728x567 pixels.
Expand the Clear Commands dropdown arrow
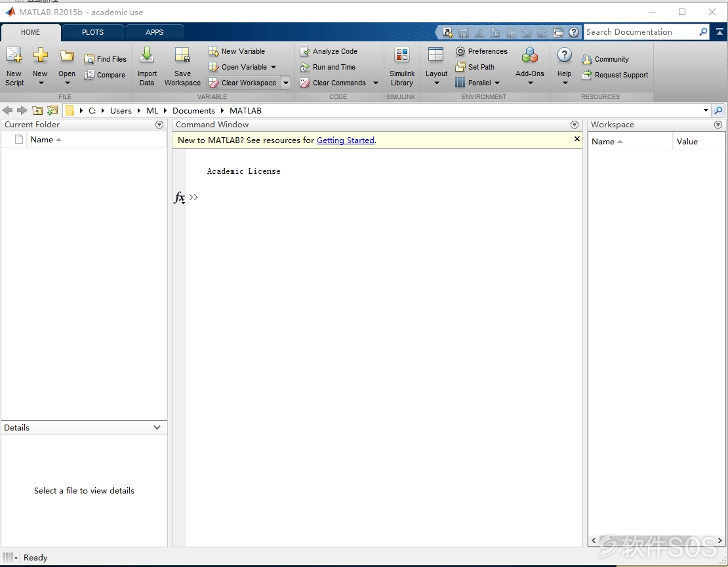click(376, 83)
